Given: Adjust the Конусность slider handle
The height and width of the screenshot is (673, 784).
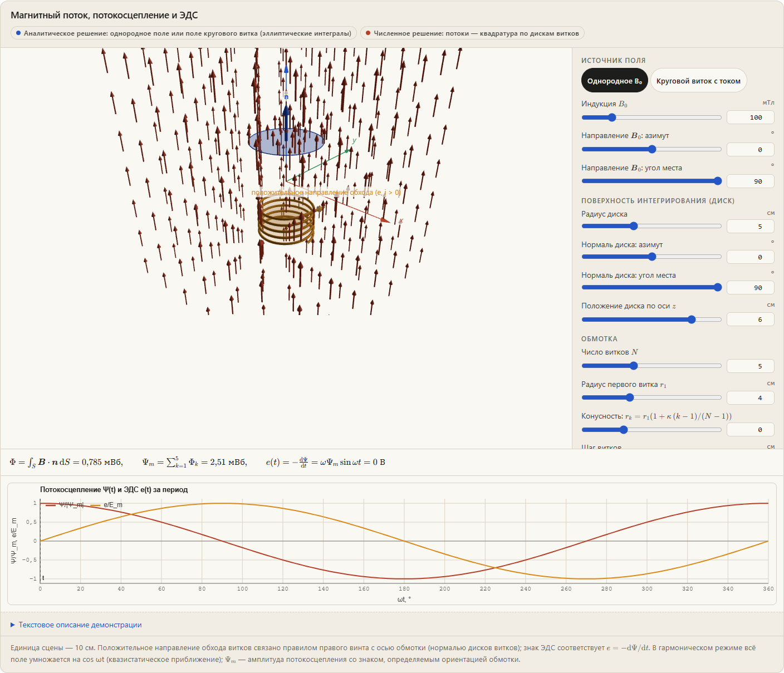Looking at the screenshot, I should click(x=624, y=430).
